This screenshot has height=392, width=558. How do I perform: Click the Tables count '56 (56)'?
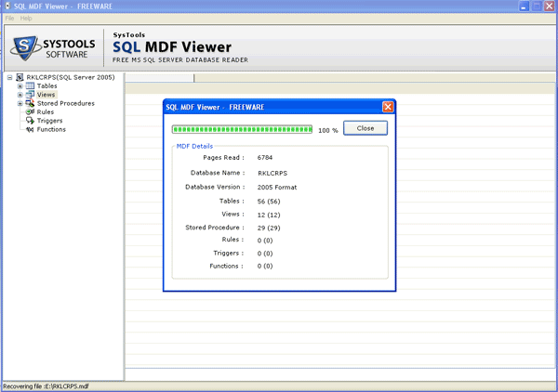pyautogui.click(x=269, y=202)
